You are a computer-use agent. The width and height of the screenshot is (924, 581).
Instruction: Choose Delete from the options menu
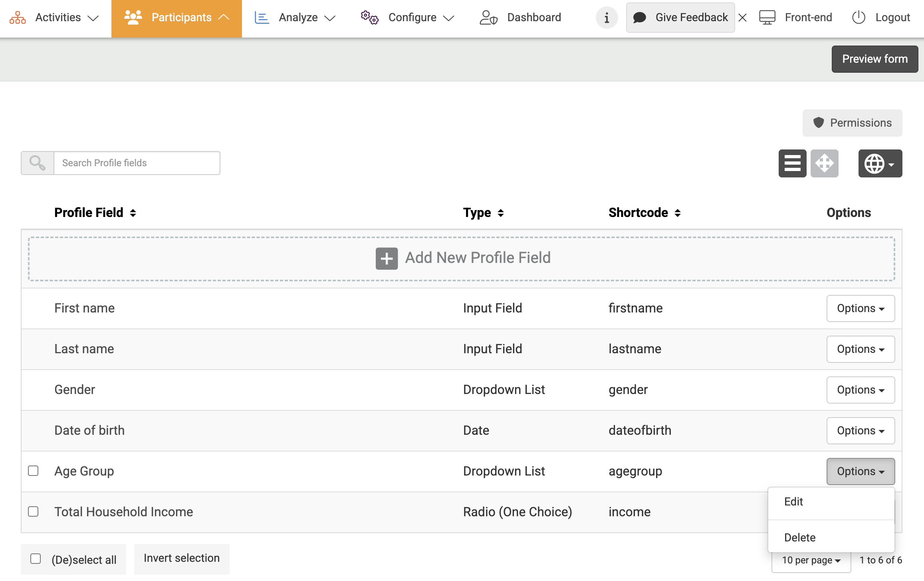click(799, 537)
